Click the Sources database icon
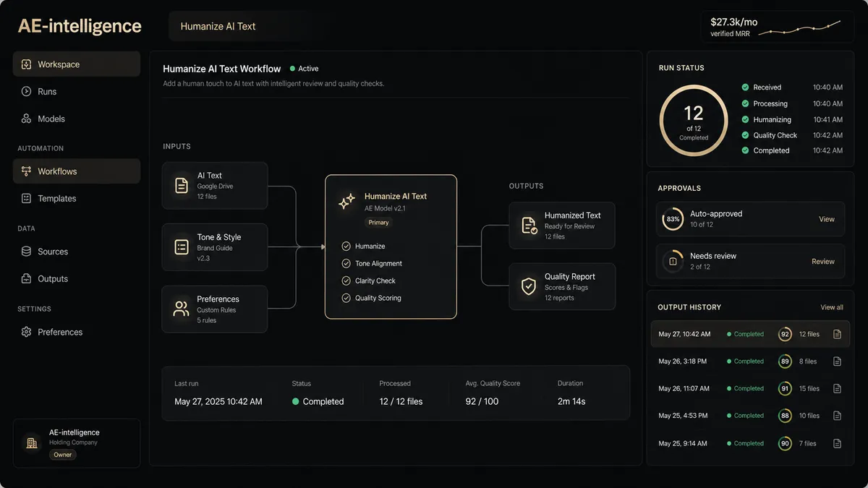868x488 pixels. tap(27, 252)
